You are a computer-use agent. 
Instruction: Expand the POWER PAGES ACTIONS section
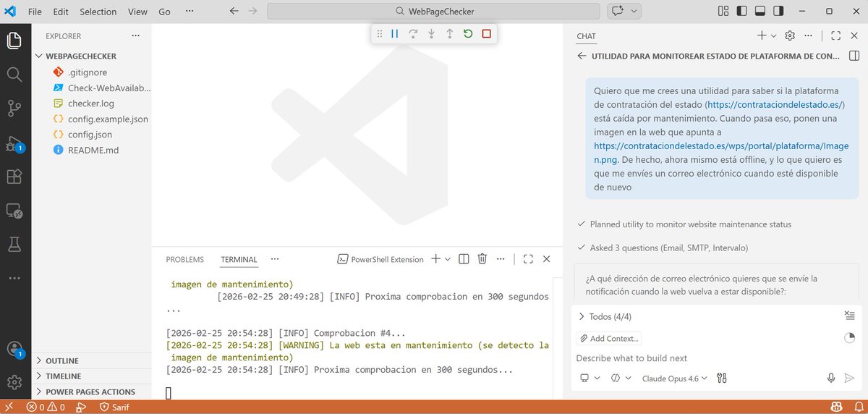[92, 392]
